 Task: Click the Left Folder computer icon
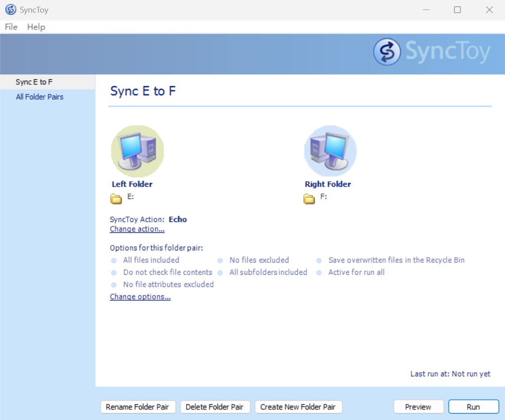(x=137, y=151)
